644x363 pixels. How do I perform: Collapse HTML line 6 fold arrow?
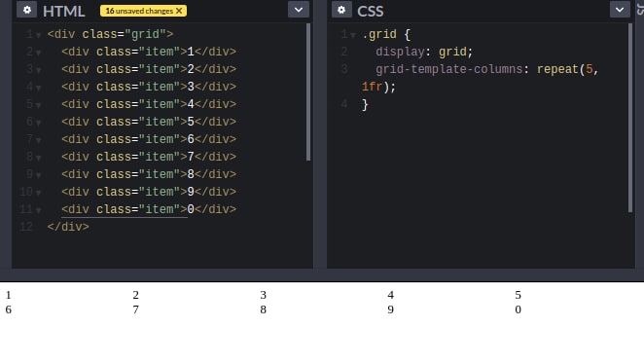(38, 124)
